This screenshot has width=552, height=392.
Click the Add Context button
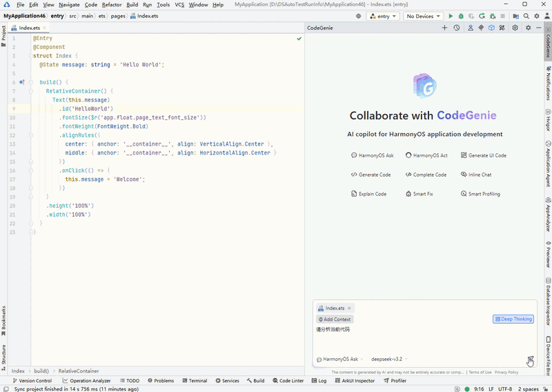335,319
